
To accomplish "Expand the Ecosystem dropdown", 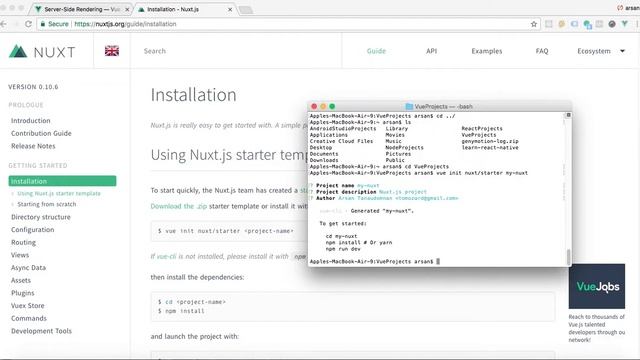I will click(x=601, y=51).
